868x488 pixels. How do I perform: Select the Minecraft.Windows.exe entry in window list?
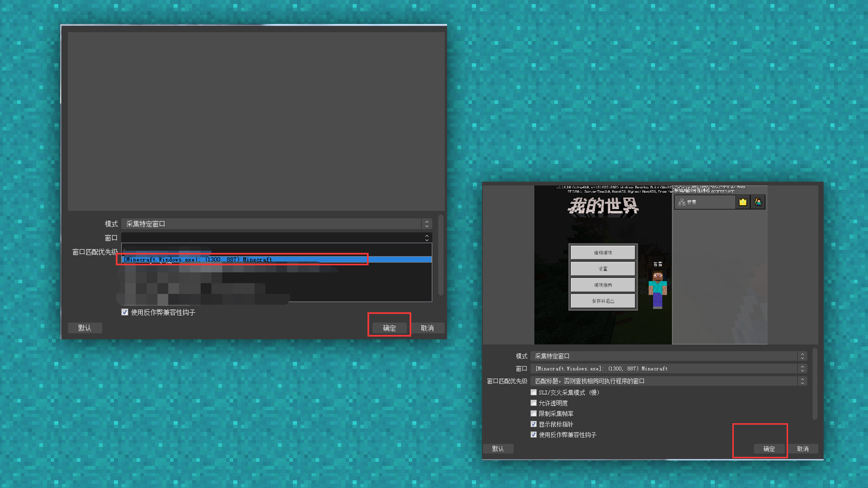pyautogui.click(x=277, y=259)
